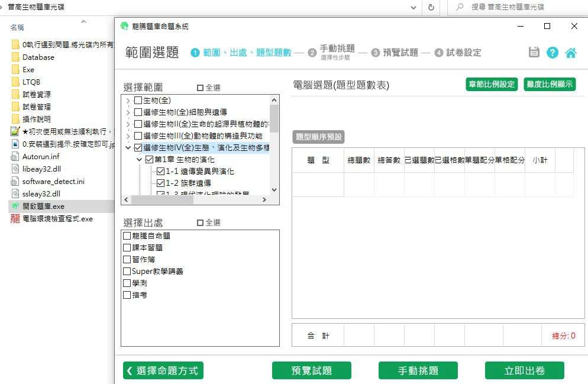This screenshot has height=384, width=588.
Task: Click the green 預覽試題 button at bottom
Action: [312, 370]
